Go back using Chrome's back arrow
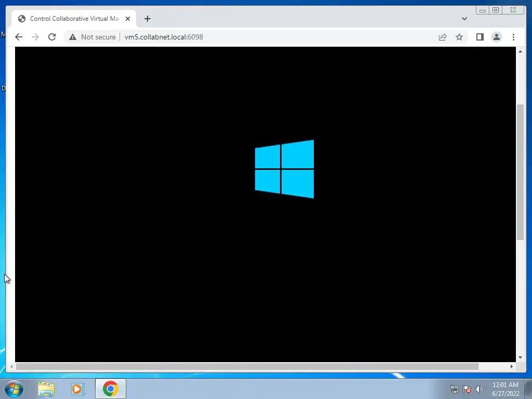 pos(19,37)
